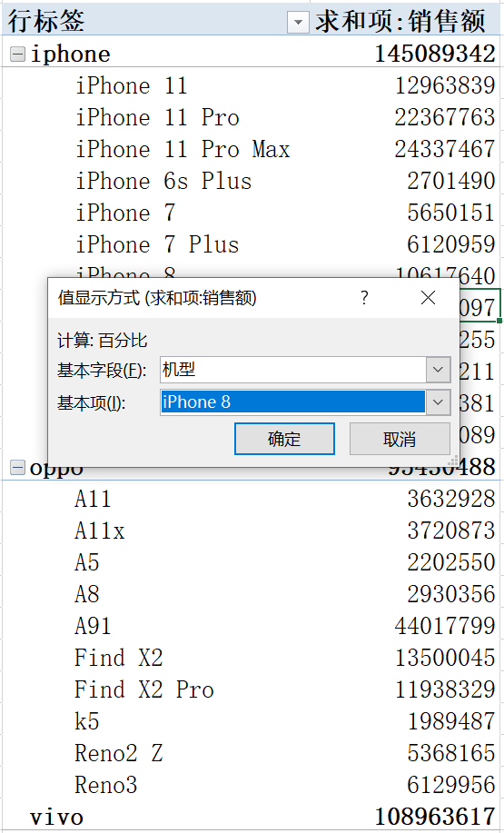The height and width of the screenshot is (833, 504).
Task: Click the A91 sales value 44017799
Action: tap(445, 627)
